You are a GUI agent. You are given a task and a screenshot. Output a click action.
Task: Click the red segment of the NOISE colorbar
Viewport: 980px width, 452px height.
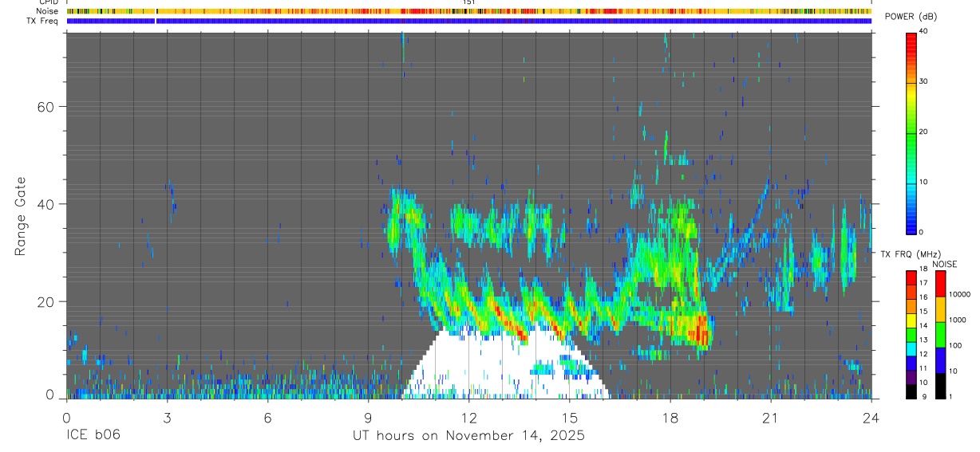coord(939,284)
